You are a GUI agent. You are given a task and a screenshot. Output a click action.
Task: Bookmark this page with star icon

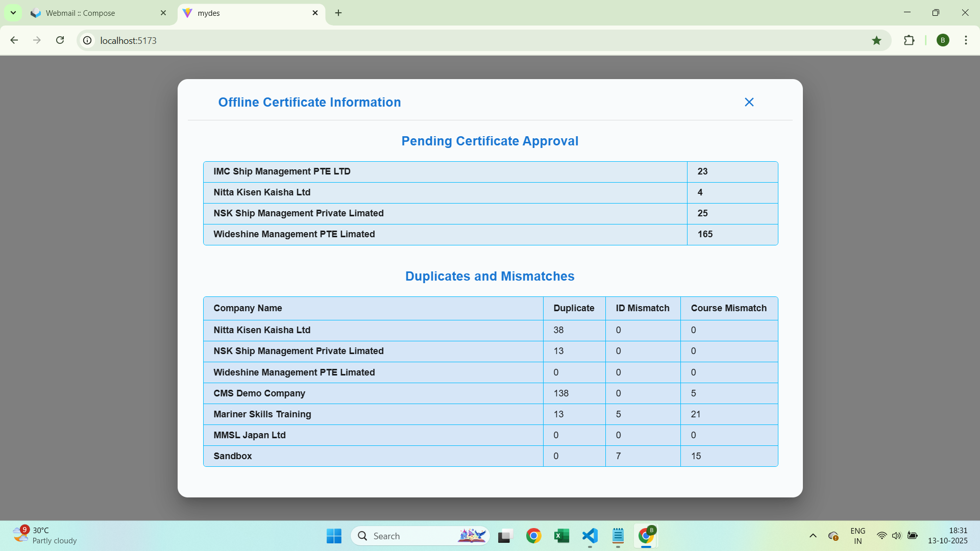(x=876, y=40)
